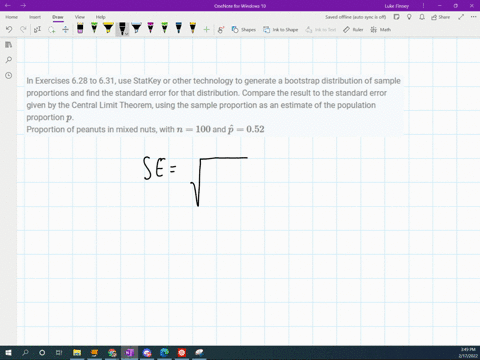Open the Shapes gallery
This screenshot has width=480, height=360.
click(x=244, y=30)
